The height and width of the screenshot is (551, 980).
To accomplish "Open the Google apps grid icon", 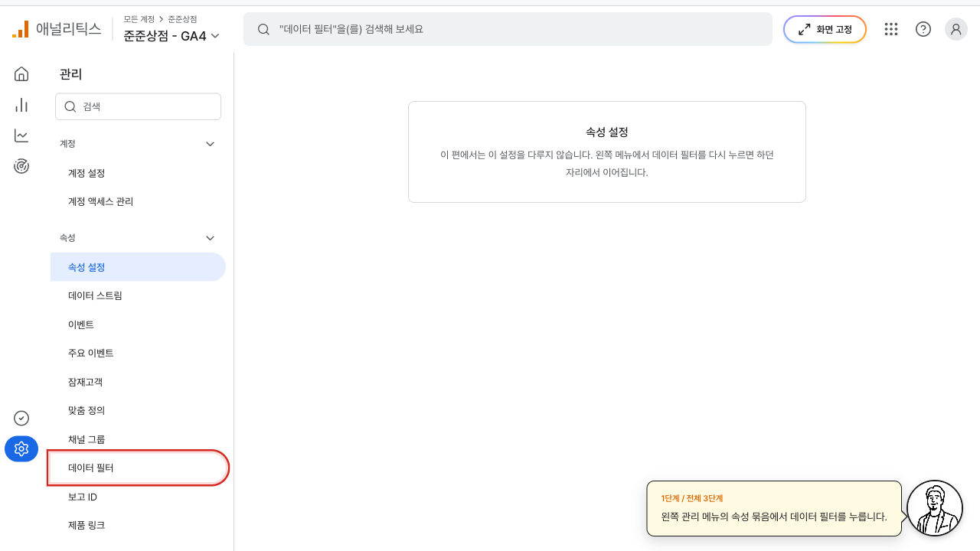I will [890, 29].
